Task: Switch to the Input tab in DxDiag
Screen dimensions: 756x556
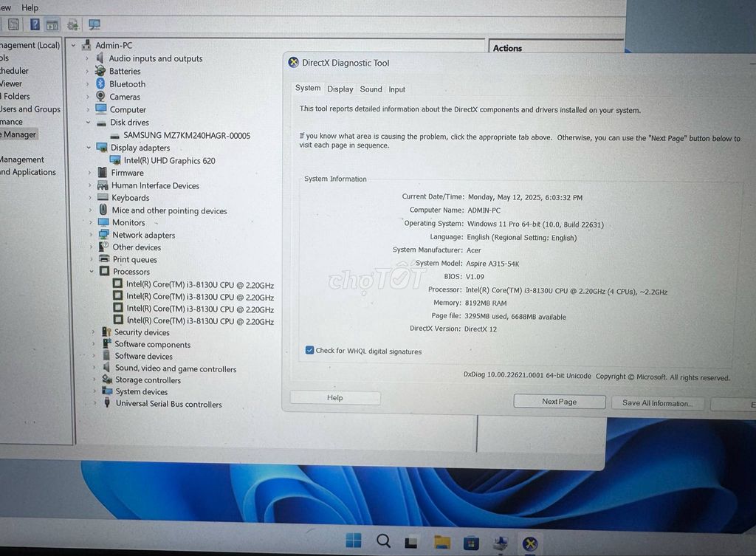Action: pyautogui.click(x=396, y=89)
